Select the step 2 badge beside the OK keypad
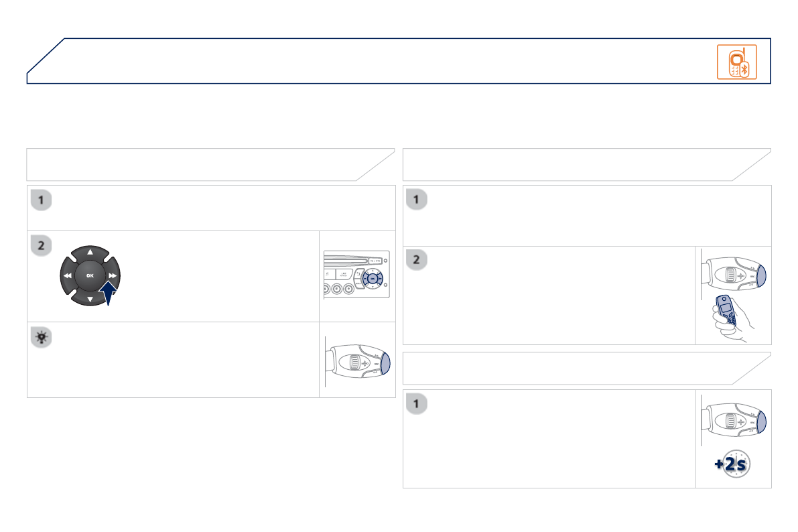The image size is (798, 532). 42,246
